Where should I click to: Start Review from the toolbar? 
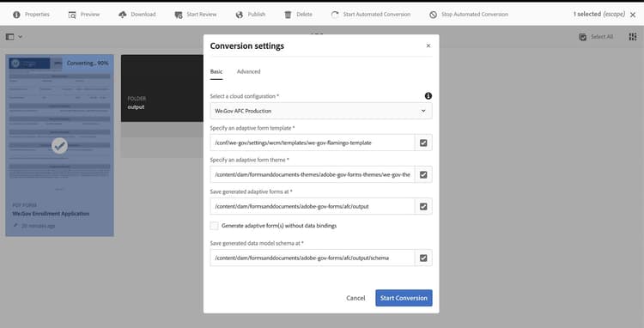(196, 15)
